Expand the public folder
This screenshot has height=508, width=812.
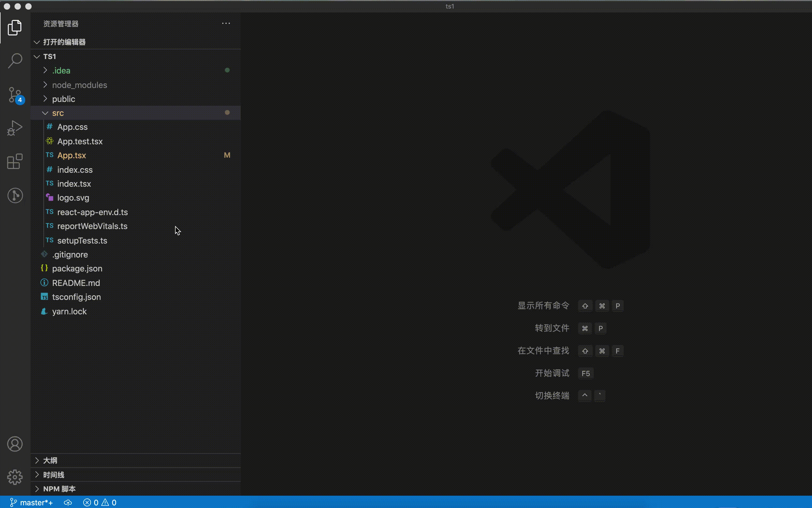(64, 99)
